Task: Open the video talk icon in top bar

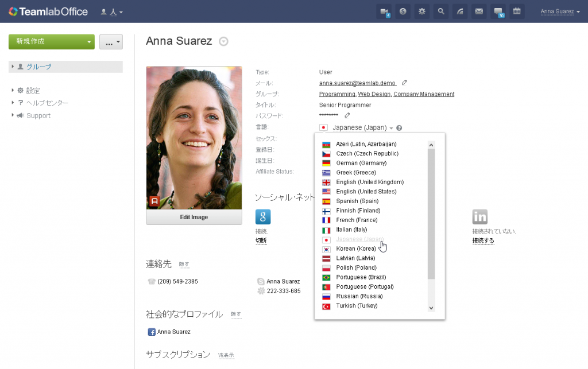Action: (x=384, y=11)
